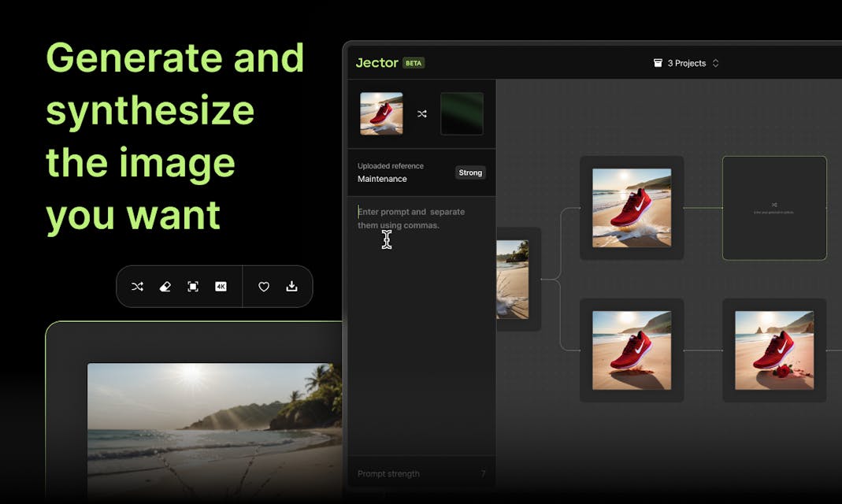Select the eraser tool icon

[x=165, y=287]
